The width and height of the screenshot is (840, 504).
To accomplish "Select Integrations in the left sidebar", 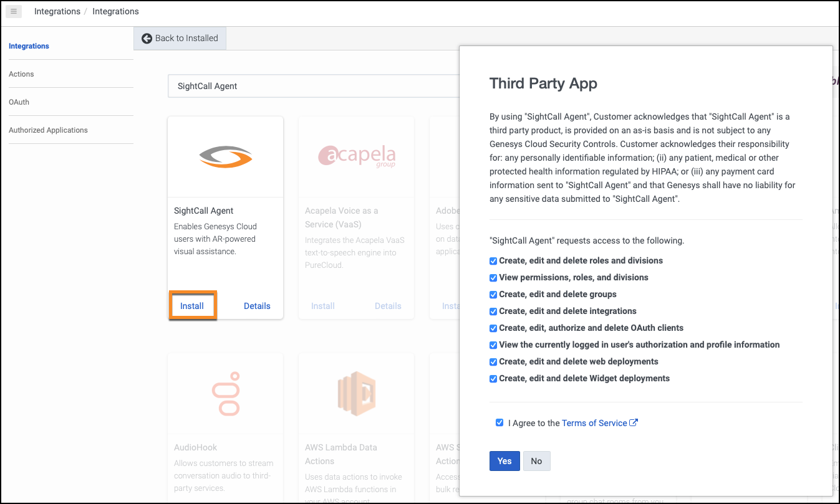I will 29,46.
